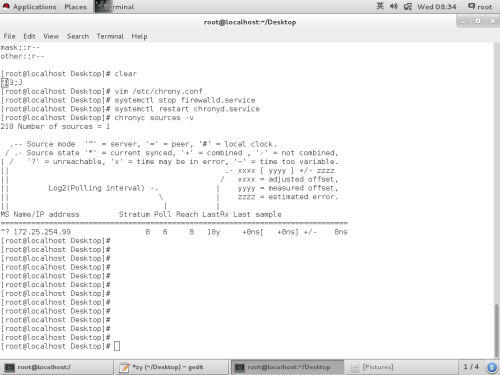The width and height of the screenshot is (500, 375).
Task: Click the 1 / 4 workspace switcher
Action: pos(471,367)
